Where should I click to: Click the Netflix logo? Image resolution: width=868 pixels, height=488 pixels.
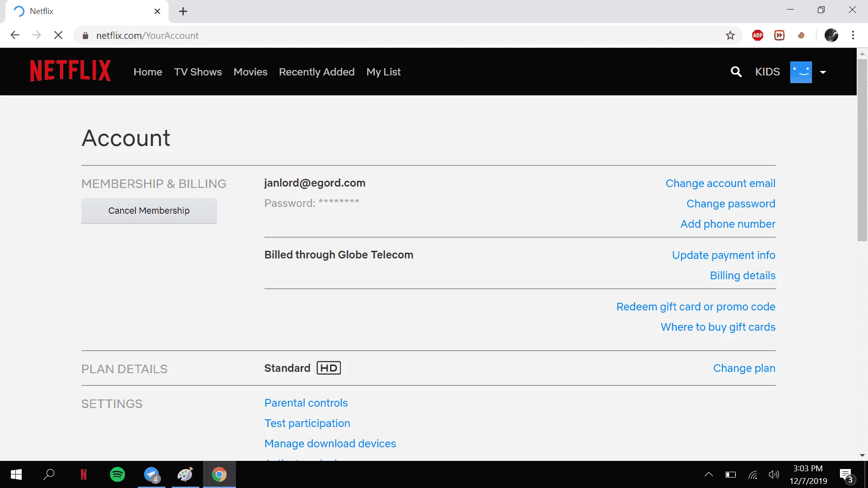tap(71, 71)
